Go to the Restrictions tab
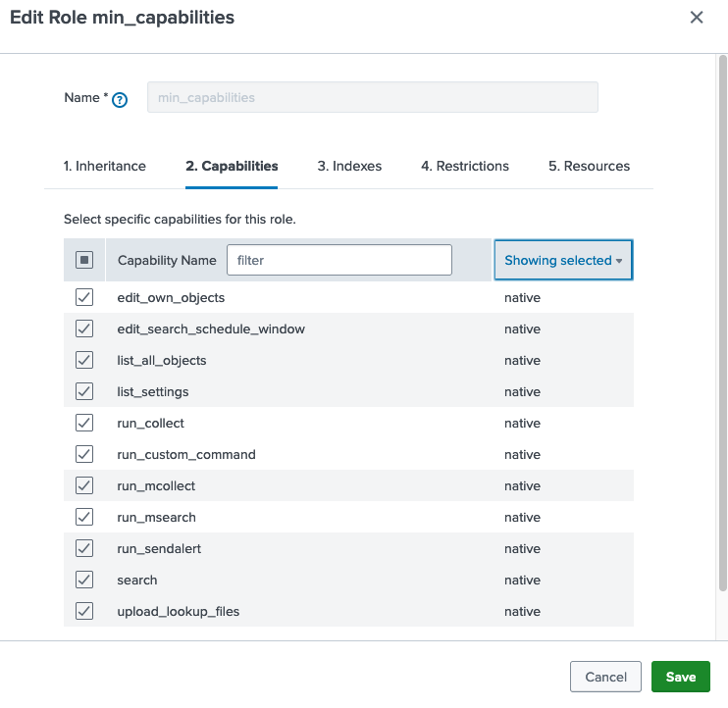 [465, 167]
